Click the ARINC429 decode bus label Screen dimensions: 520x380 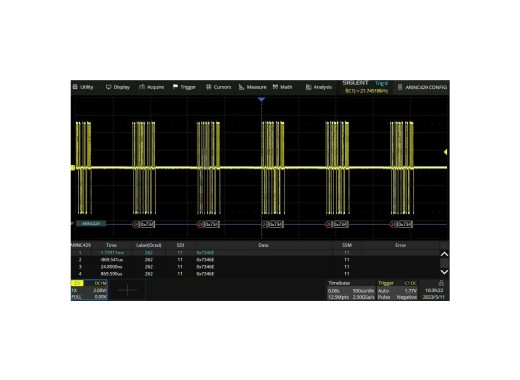tap(91, 224)
